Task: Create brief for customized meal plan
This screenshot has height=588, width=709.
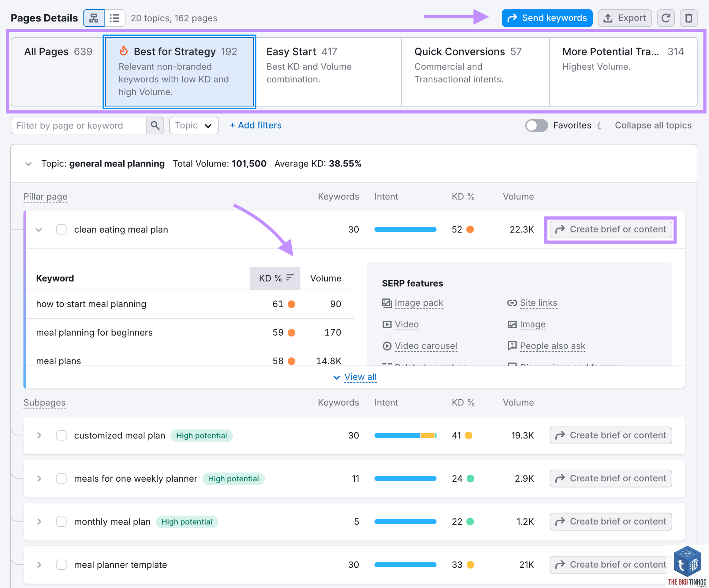Action: tap(611, 435)
